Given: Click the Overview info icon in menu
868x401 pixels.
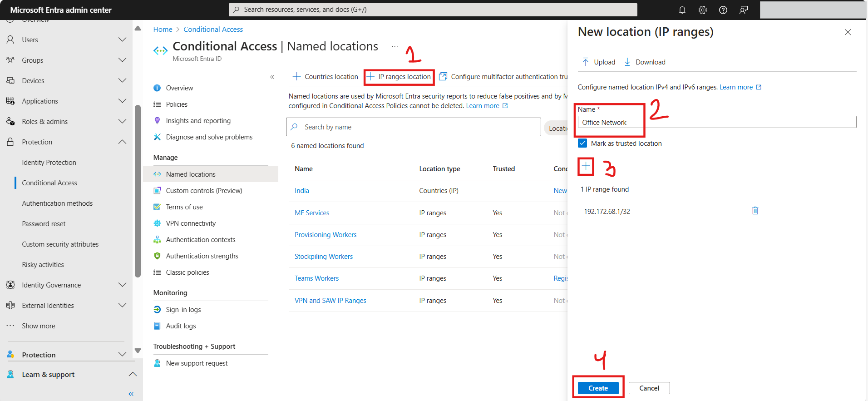Looking at the screenshot, I should point(157,88).
